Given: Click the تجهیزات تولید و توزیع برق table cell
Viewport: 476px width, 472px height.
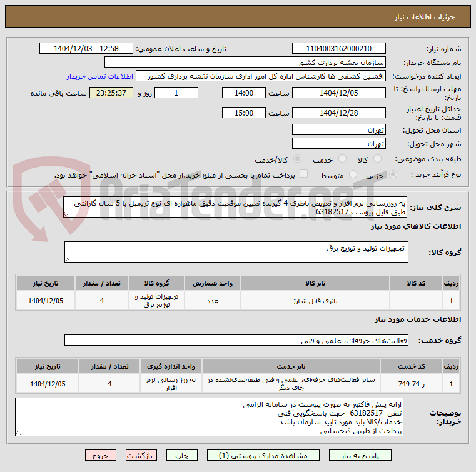Looking at the screenshot, I should pos(156,301).
